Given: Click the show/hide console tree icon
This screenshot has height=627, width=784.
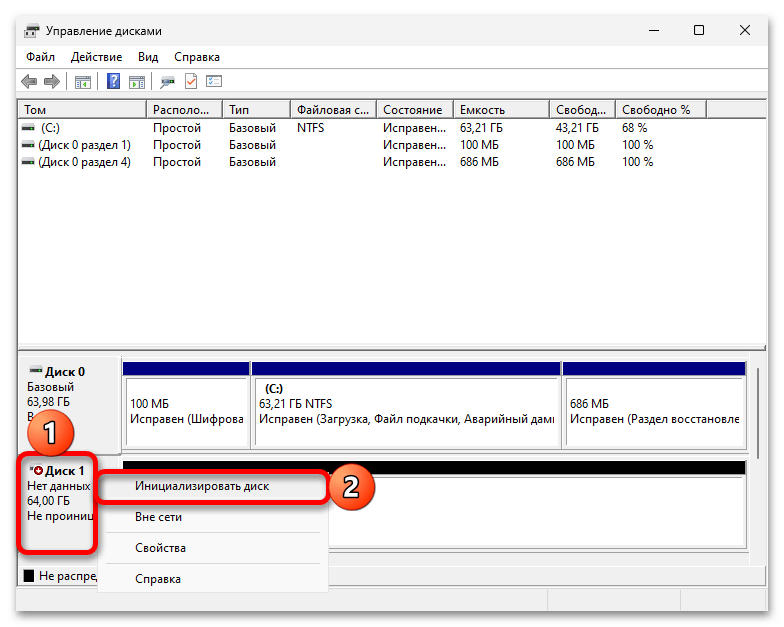Looking at the screenshot, I should pos(82,82).
